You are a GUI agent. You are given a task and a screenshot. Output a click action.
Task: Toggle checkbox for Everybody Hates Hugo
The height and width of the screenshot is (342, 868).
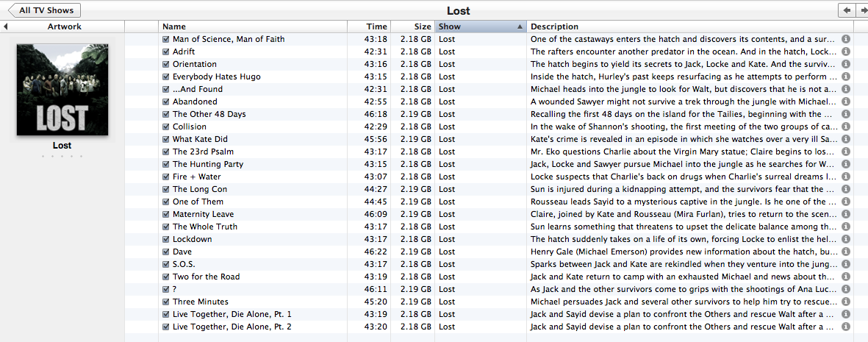click(166, 76)
